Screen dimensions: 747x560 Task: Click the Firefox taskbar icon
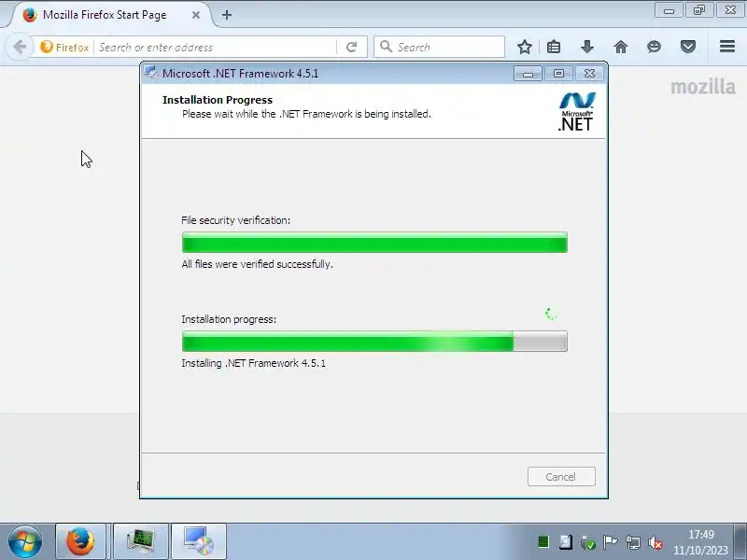point(80,541)
